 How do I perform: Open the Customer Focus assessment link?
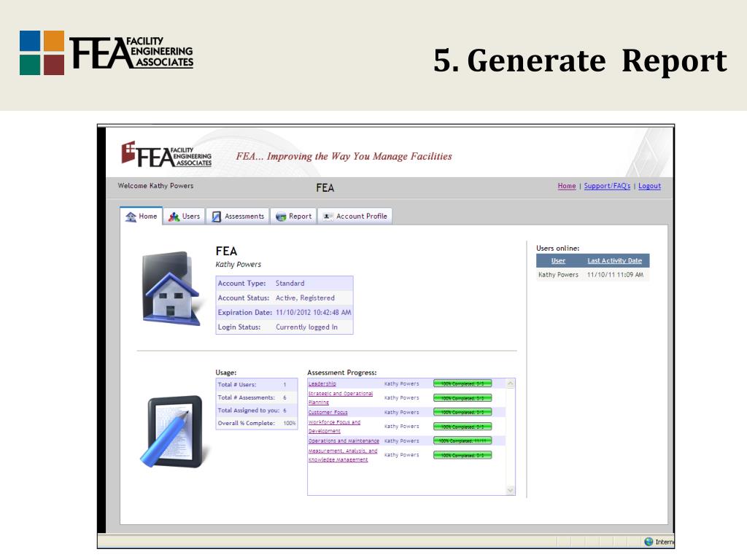(328, 413)
